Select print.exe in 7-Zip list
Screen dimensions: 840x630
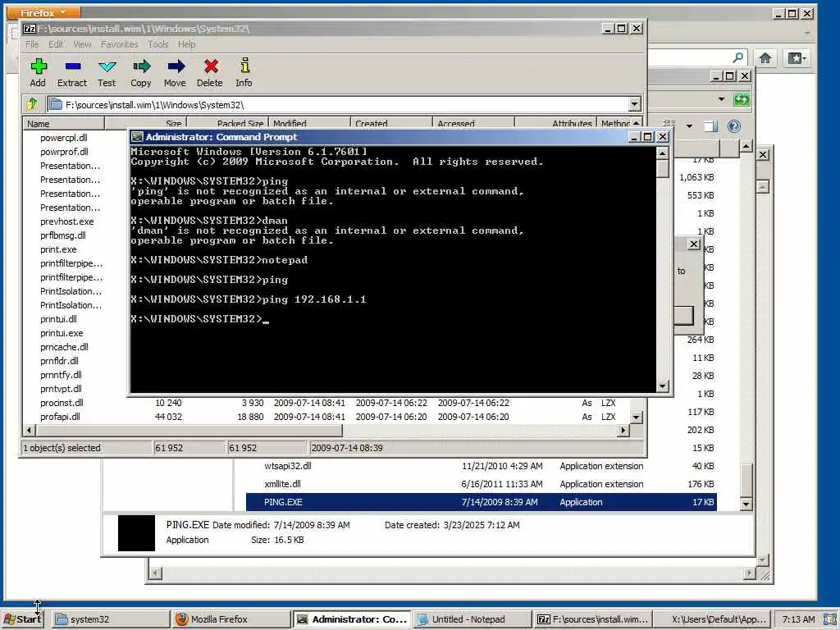(58, 249)
